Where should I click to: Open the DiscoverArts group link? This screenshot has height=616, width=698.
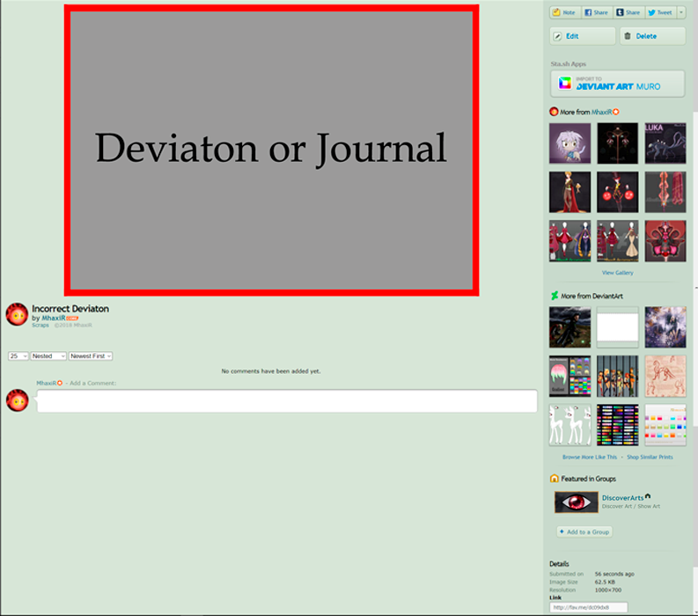623,498
